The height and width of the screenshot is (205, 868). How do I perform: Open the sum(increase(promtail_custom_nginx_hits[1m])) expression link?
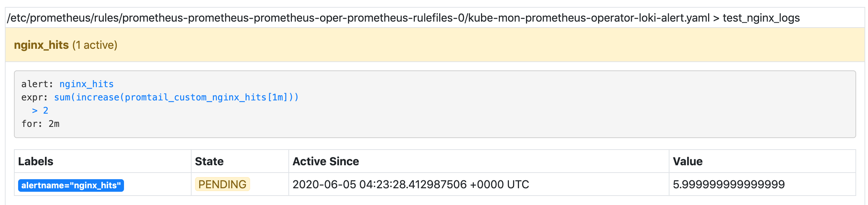point(176,97)
